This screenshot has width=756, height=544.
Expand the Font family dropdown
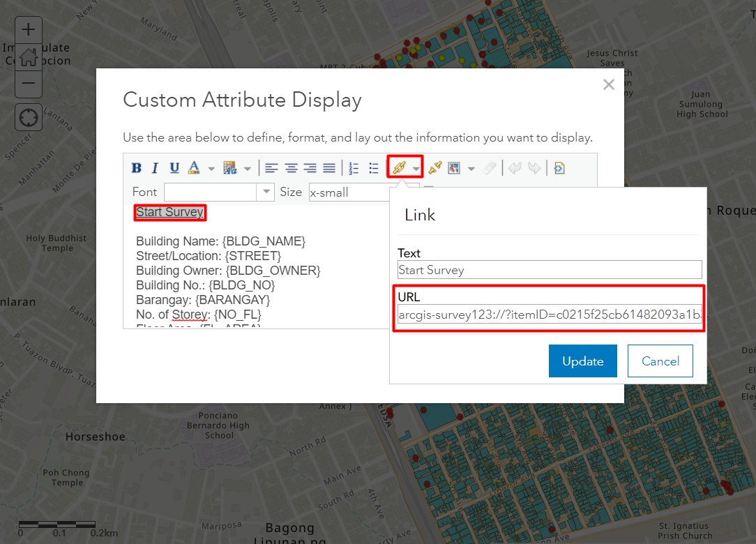click(266, 192)
